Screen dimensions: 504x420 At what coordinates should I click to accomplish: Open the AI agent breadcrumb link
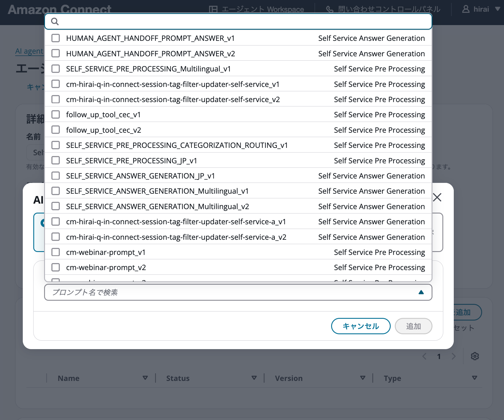pos(29,51)
